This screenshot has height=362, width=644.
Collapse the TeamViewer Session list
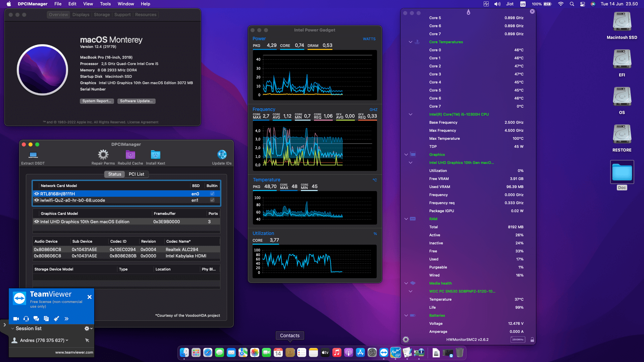pos(13,328)
